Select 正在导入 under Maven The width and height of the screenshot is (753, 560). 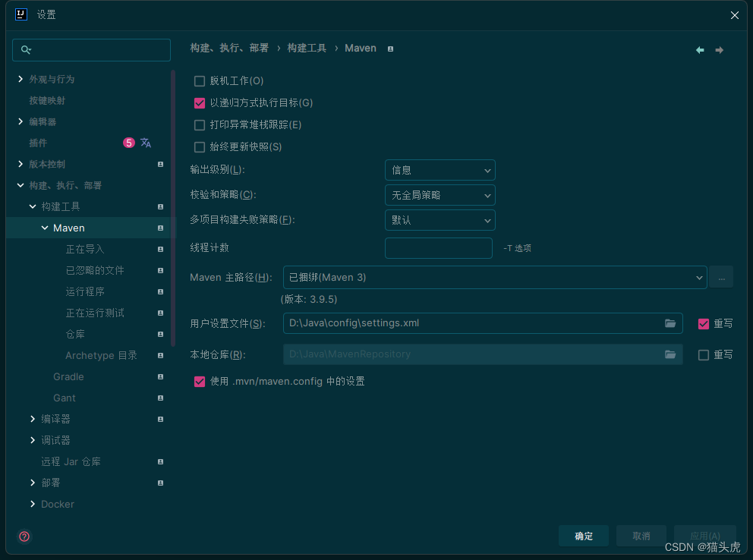[x=84, y=249]
